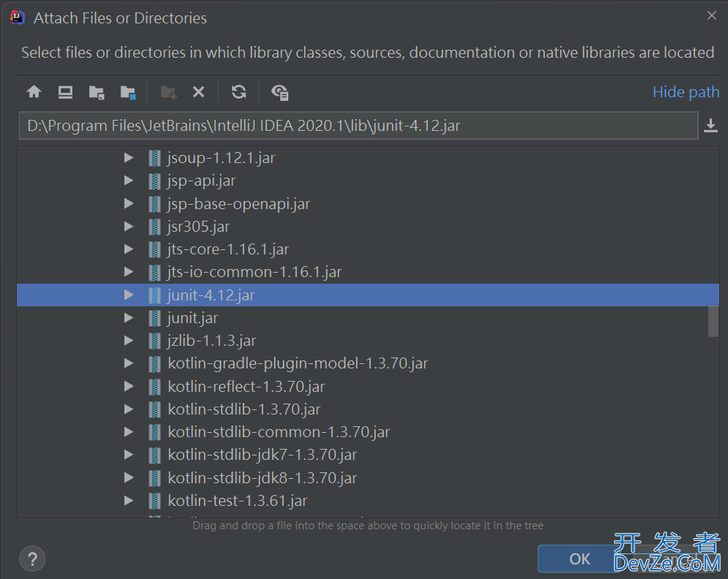Delete selected item with X icon
The width and height of the screenshot is (728, 579).
click(199, 92)
